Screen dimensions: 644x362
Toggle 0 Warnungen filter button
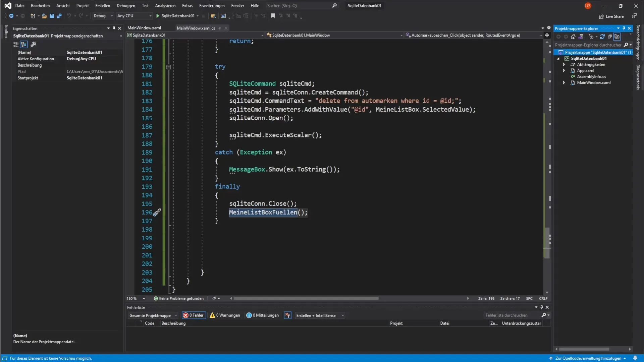coord(225,315)
